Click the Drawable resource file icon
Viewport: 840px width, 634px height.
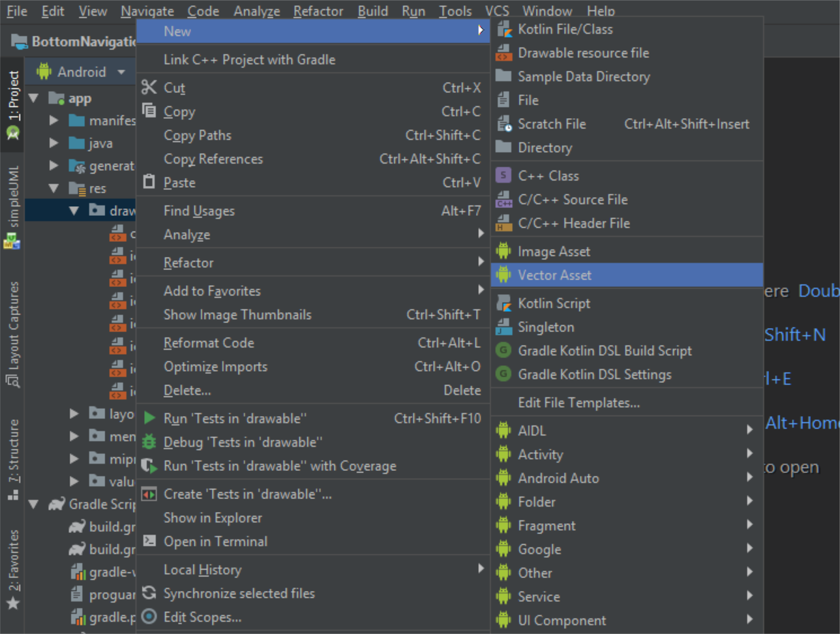[x=504, y=53]
